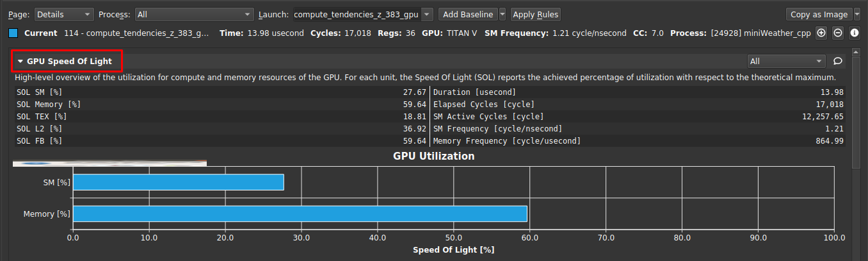
Task: Click the minus icon beside the process name
Action: pyautogui.click(x=838, y=33)
